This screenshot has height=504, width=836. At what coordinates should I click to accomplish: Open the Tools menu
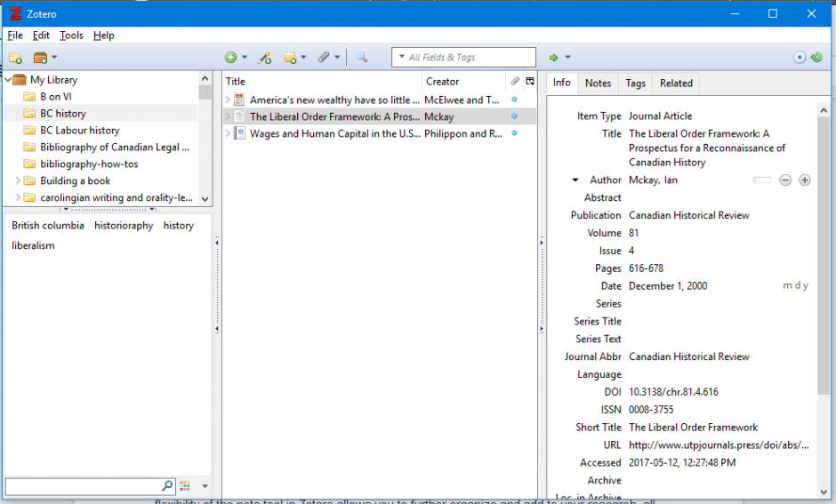click(71, 36)
